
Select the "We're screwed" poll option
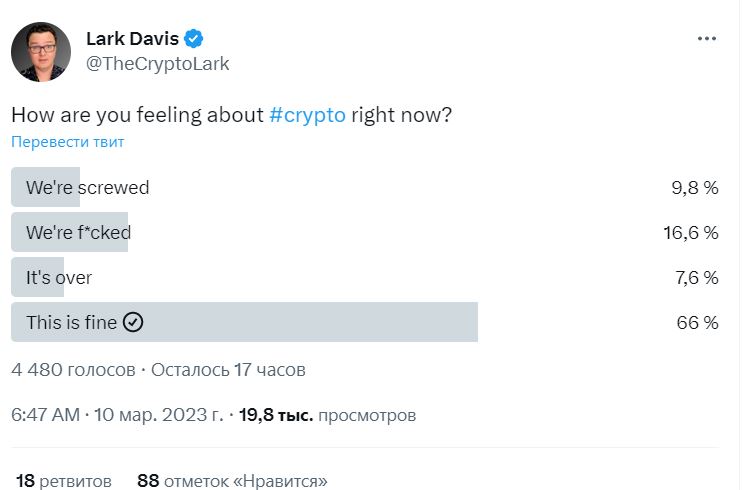[x=88, y=187]
